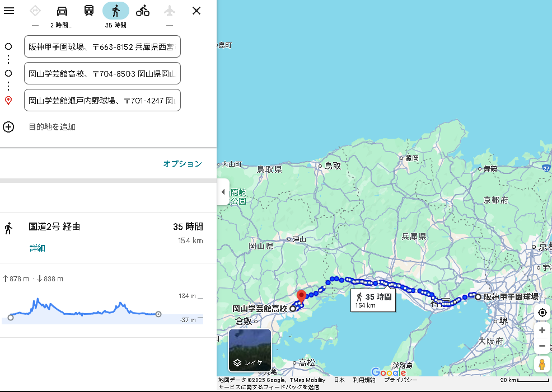Click the 35 時間 route duration
The height and width of the screenshot is (392, 552).
point(188,227)
